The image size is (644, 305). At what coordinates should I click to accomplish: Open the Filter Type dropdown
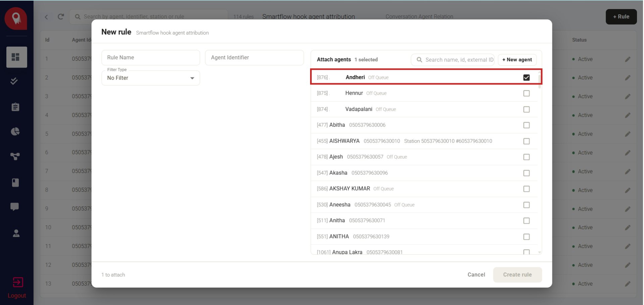(151, 78)
